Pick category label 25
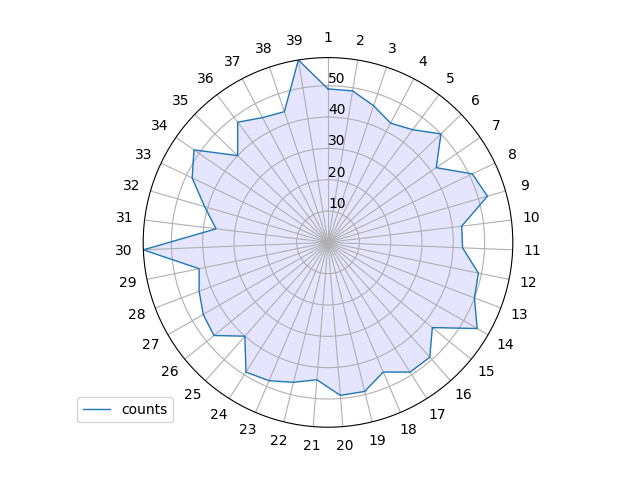 click(193, 394)
